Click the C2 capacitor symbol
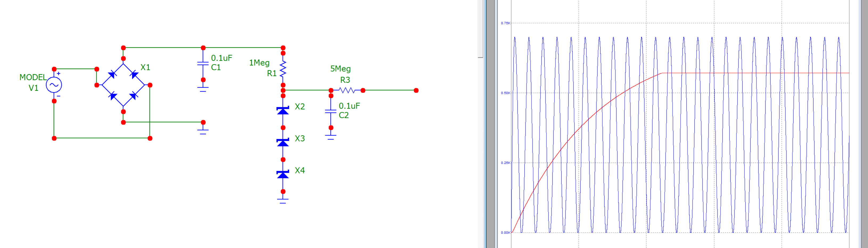 pos(331,111)
